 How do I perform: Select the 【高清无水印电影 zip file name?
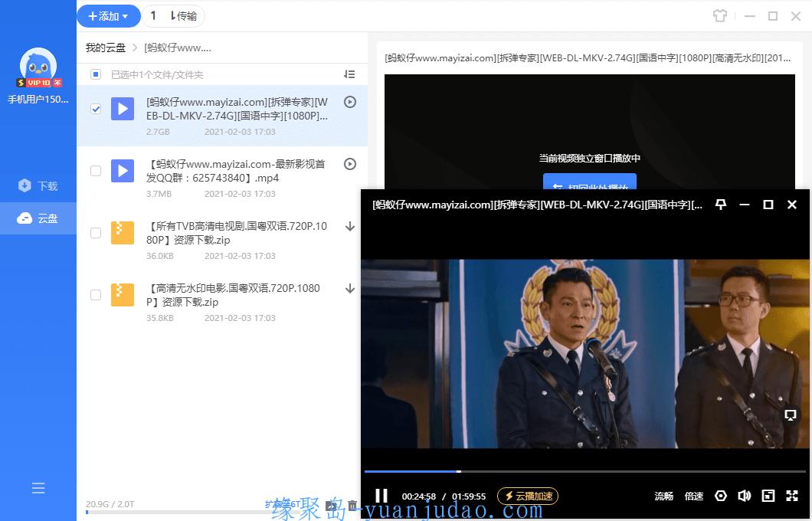click(x=233, y=295)
